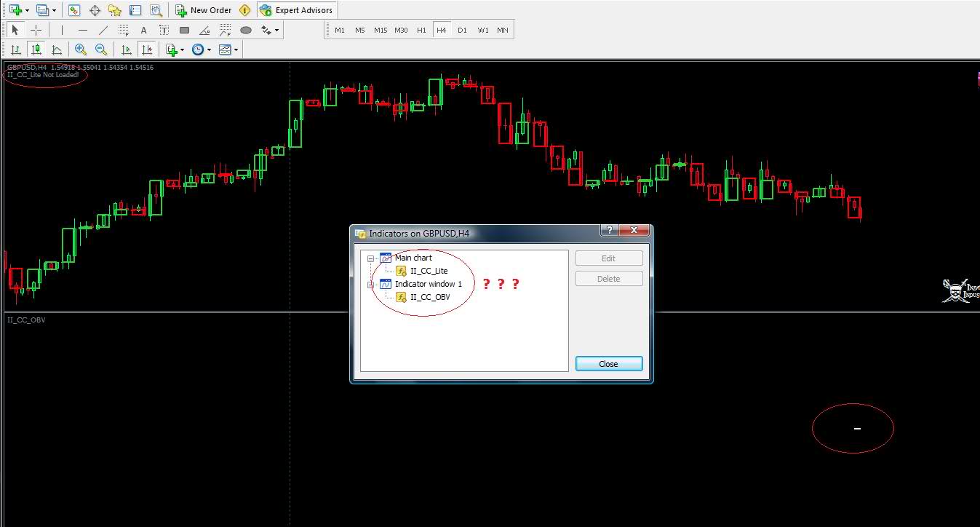Screen dimensions: 980x527
Task: Switch to M5 timeframe
Action: pyautogui.click(x=360, y=30)
